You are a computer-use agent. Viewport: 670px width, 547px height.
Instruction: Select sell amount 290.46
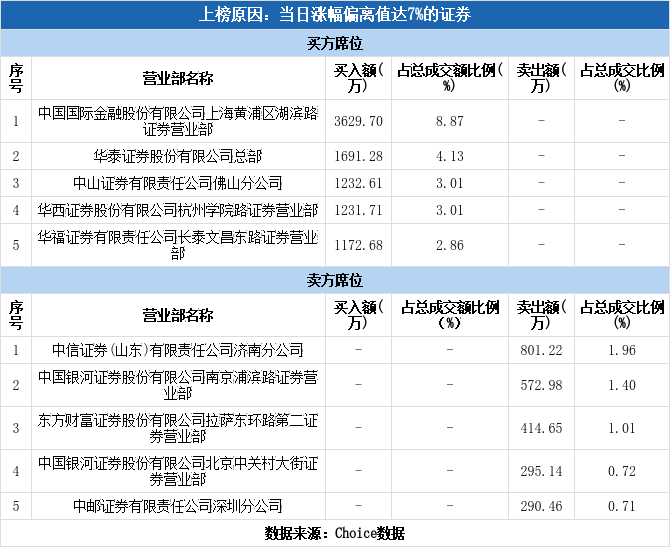pos(541,506)
